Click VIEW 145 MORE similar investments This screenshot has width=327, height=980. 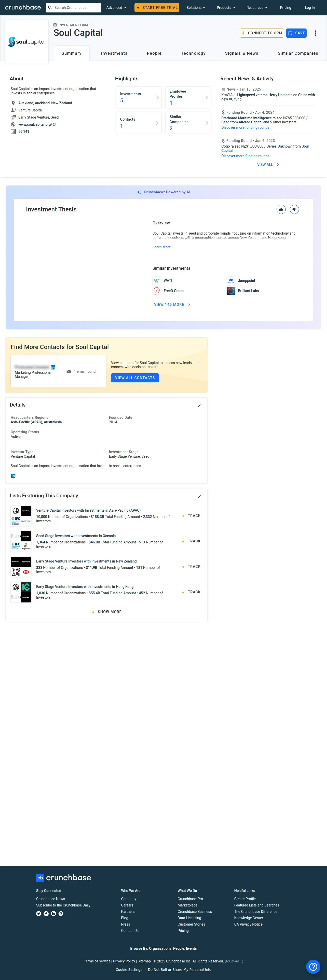pos(172,305)
